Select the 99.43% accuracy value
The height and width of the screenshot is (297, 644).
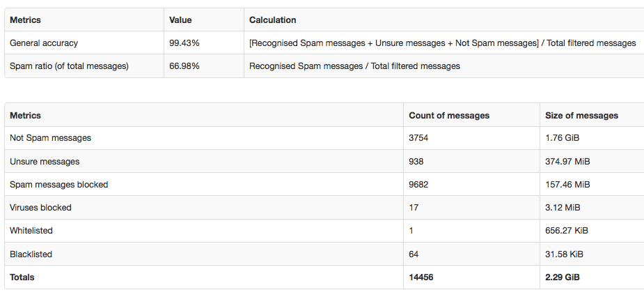tap(184, 43)
